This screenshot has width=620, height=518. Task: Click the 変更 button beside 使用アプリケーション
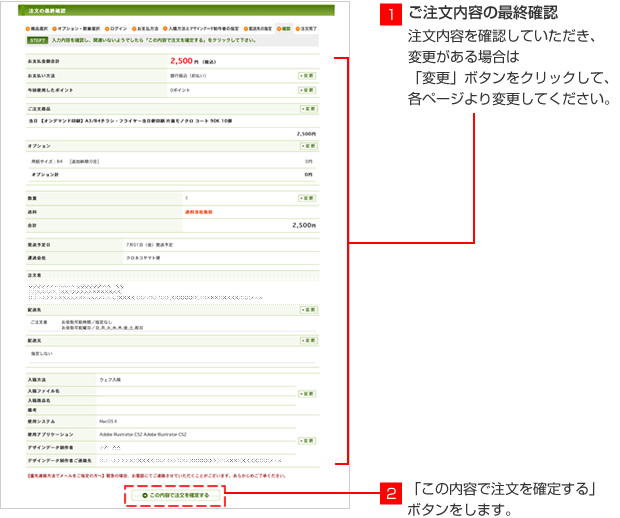click(x=308, y=440)
